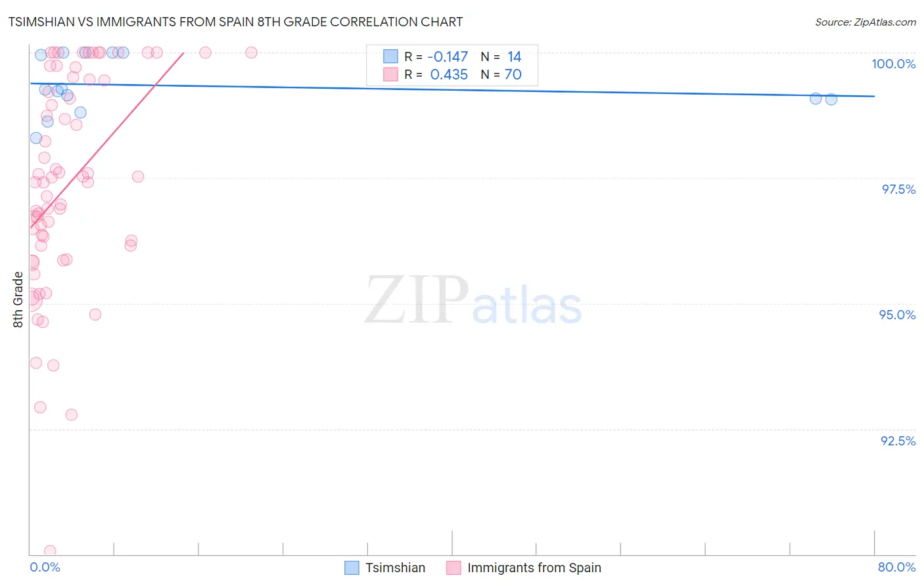
Task: Click the lowest pink point near x-axis
Action: (x=50, y=551)
